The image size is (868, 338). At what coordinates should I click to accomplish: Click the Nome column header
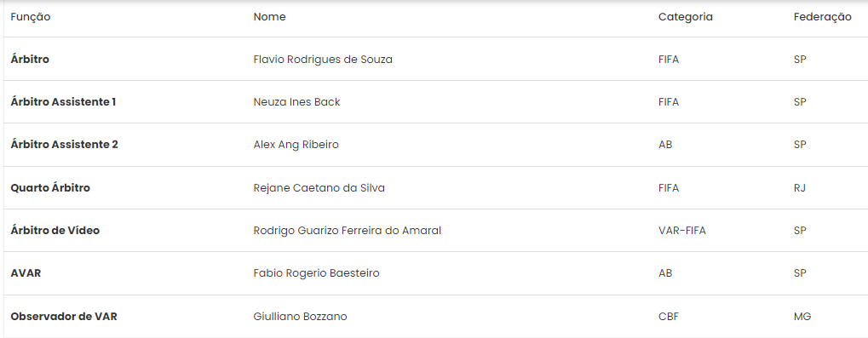coord(269,17)
